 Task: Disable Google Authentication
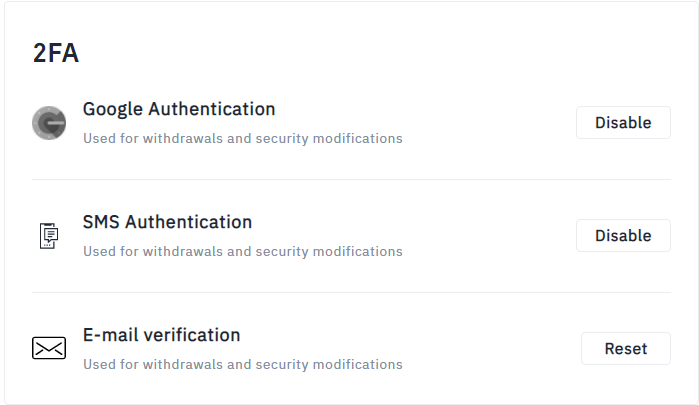[x=623, y=123]
